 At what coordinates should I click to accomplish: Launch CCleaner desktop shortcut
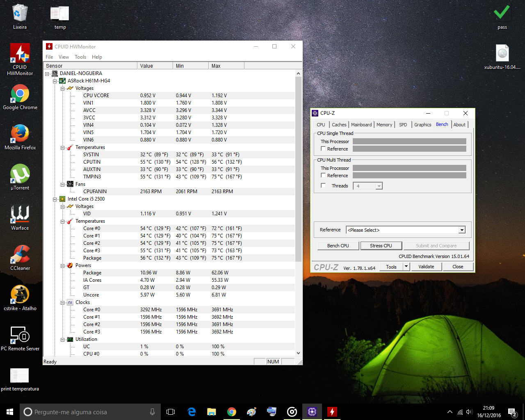tap(20, 258)
